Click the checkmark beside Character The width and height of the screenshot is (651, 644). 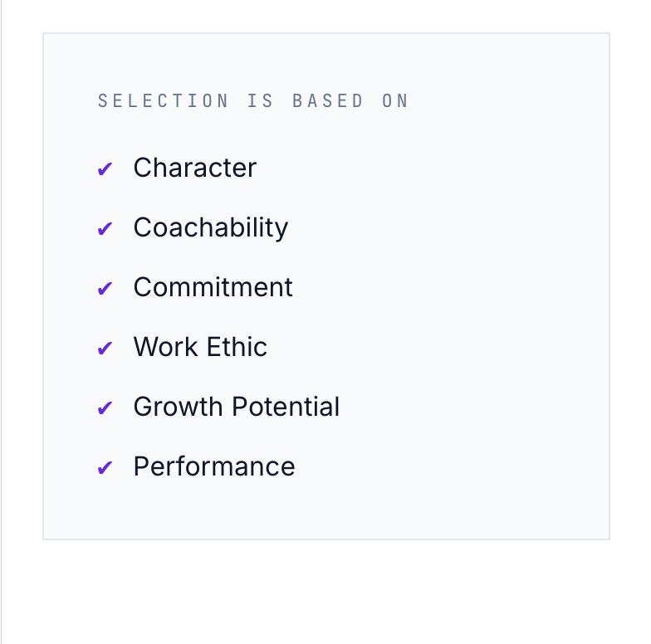pos(105,169)
